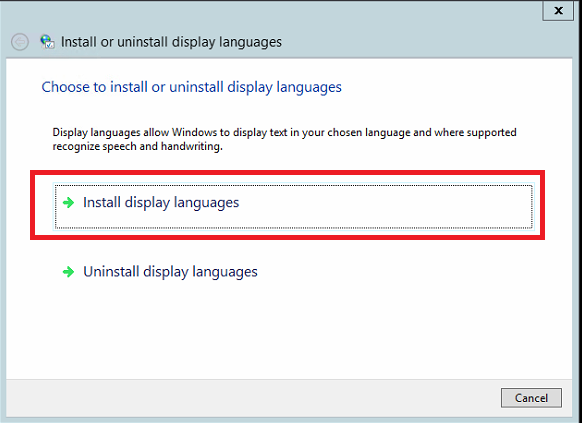Cancel the display languages wizard
Viewport: 582px width, 423px height.
[x=531, y=398]
